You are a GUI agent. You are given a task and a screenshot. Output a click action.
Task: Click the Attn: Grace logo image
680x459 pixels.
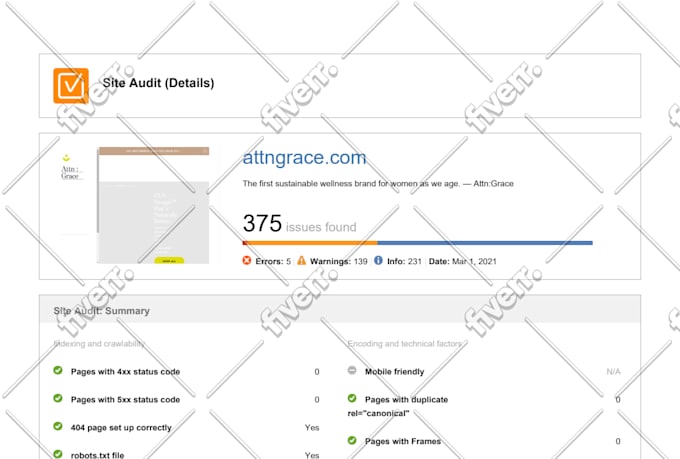click(x=71, y=168)
